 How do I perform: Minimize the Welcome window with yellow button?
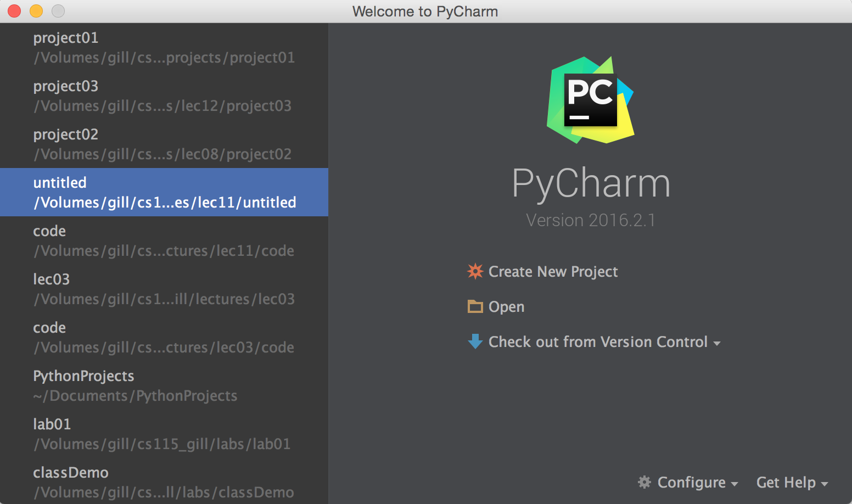[x=36, y=11]
